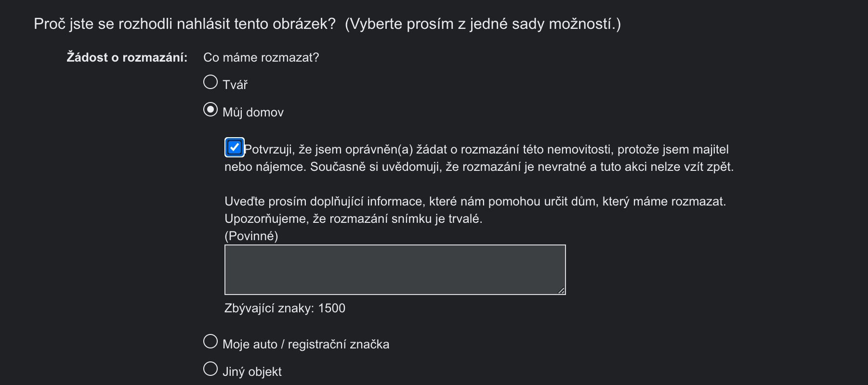This screenshot has height=385, width=868.
Task: Focus the required additional information text box
Action: pyautogui.click(x=395, y=269)
